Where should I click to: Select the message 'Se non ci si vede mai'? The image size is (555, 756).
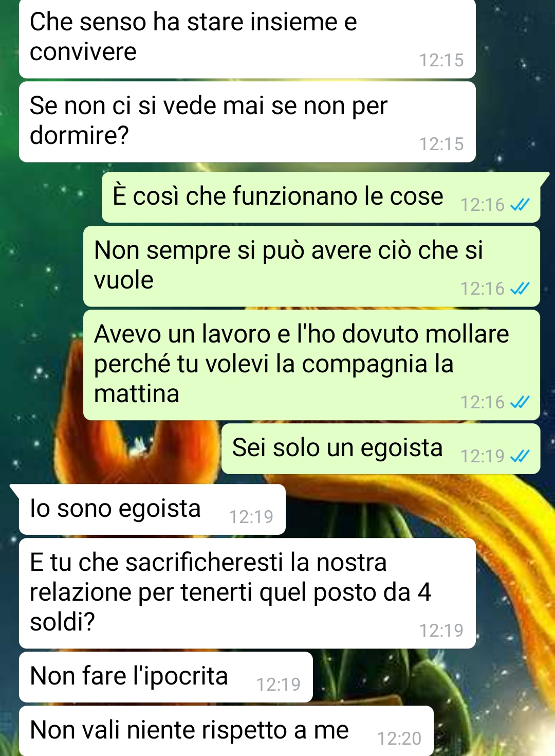247,122
